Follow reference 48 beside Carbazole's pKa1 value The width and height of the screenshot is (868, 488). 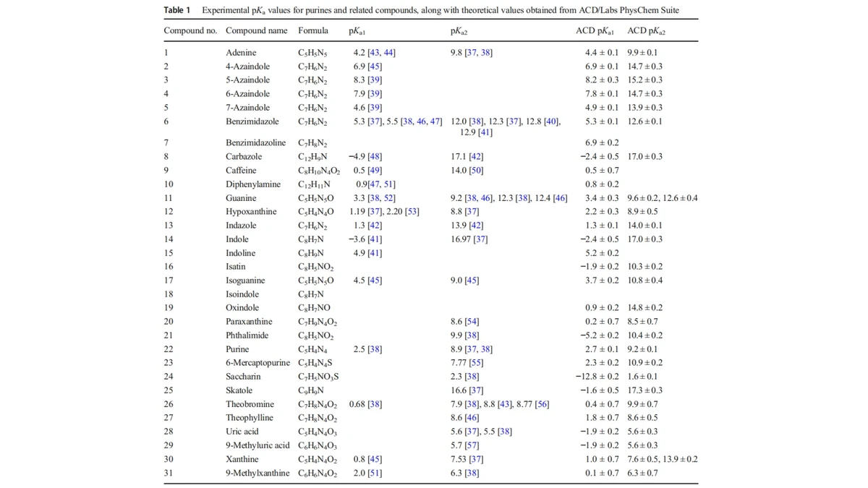(375, 156)
